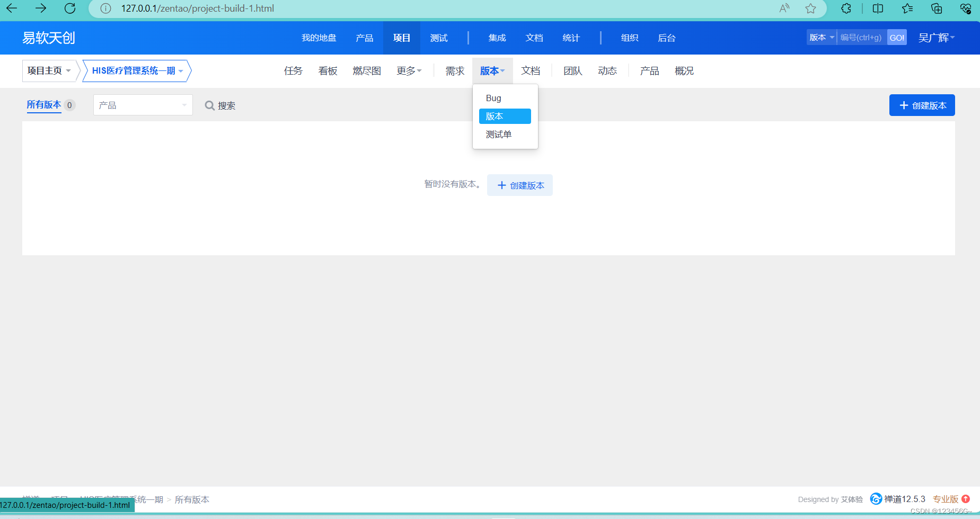The height and width of the screenshot is (519, 980).
Task: Expand the HIS医疗管理系统一期 project switcher
Action: 137,70
